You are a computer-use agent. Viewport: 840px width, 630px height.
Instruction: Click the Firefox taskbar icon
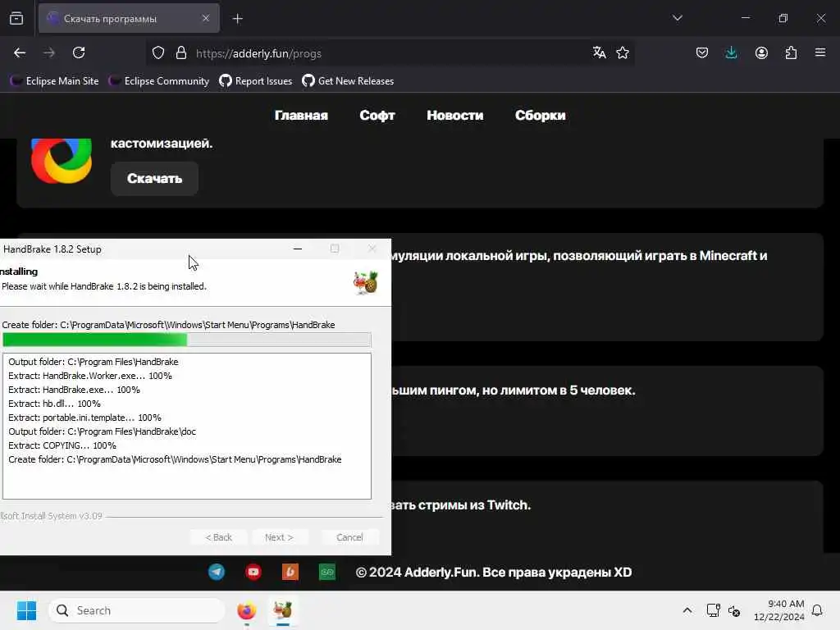point(246,610)
